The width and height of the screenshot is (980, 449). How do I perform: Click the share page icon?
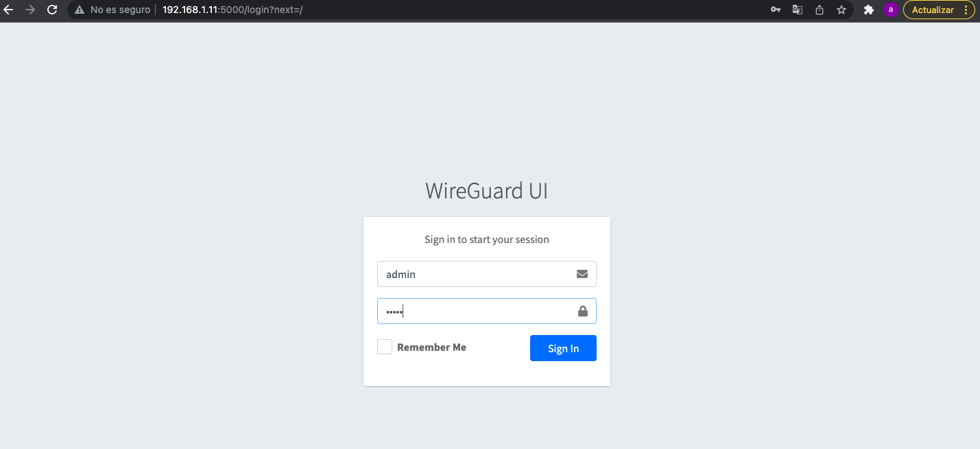(820, 10)
